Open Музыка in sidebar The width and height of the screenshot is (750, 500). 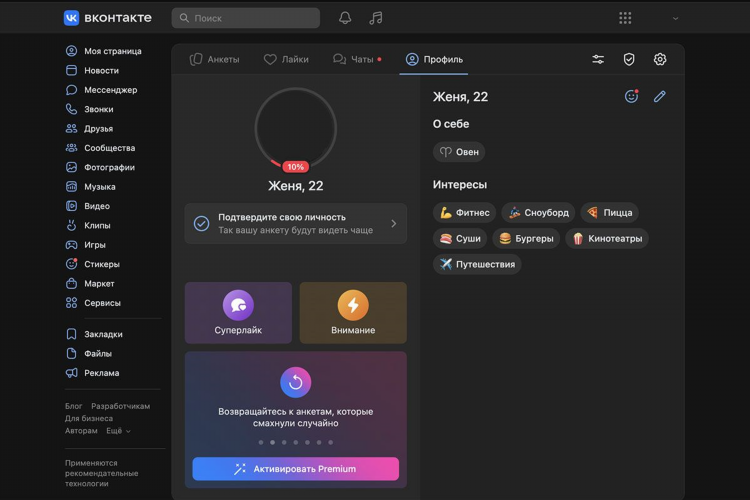90,187
